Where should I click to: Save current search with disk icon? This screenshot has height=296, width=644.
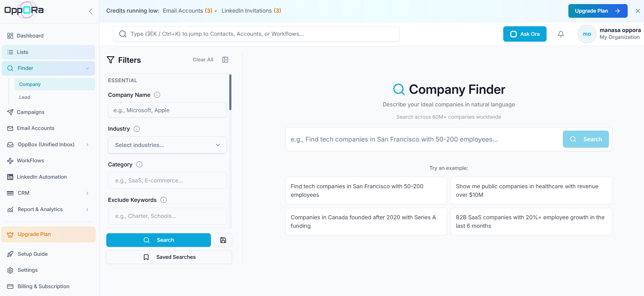(223, 240)
